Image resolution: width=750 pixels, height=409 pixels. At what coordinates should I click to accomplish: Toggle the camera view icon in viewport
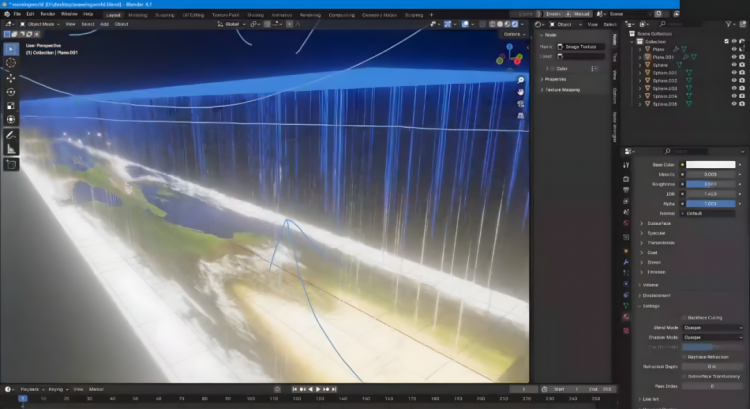[520, 104]
